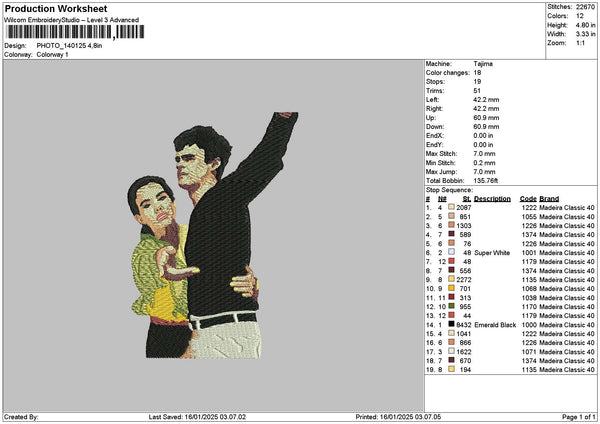Click the red swatch in stop row 7
The width and height of the screenshot is (600, 424).
click(x=452, y=261)
